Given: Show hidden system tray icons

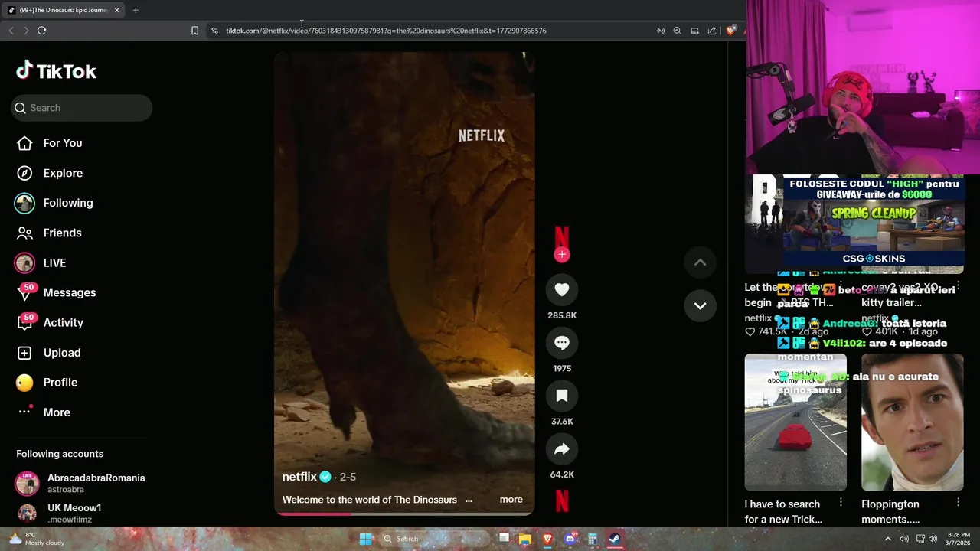Looking at the screenshot, I should pos(888,539).
